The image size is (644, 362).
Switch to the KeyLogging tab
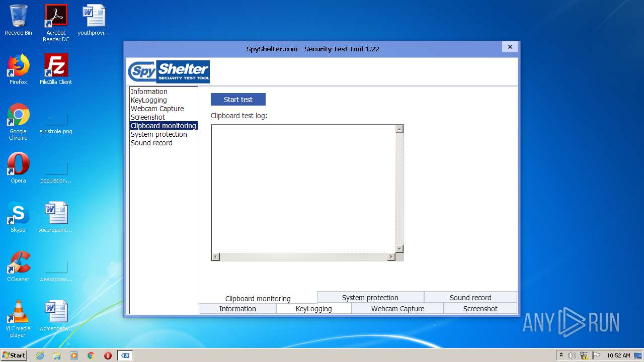pyautogui.click(x=314, y=309)
